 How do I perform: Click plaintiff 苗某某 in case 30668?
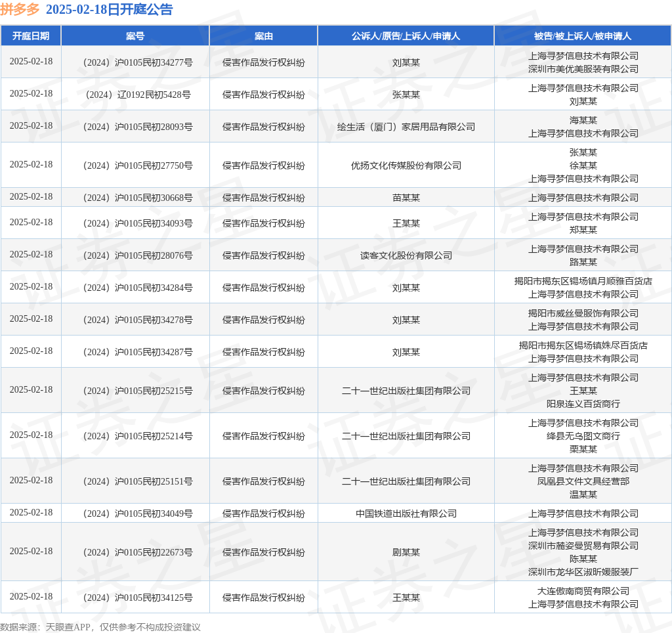(x=406, y=197)
